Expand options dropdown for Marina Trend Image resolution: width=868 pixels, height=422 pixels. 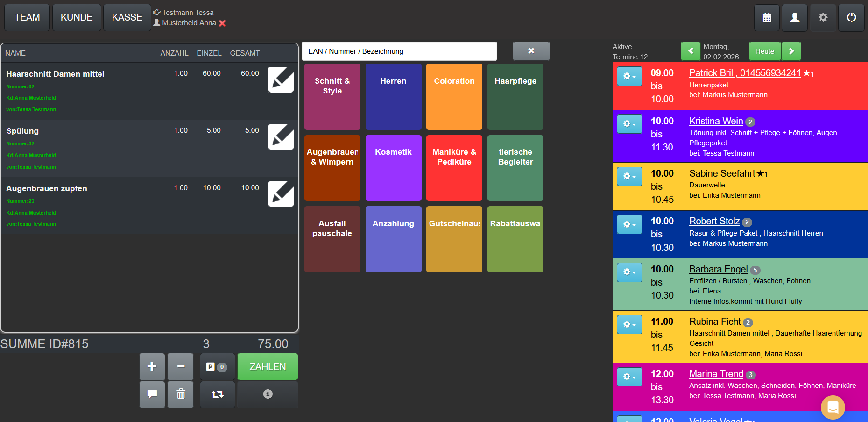point(629,377)
